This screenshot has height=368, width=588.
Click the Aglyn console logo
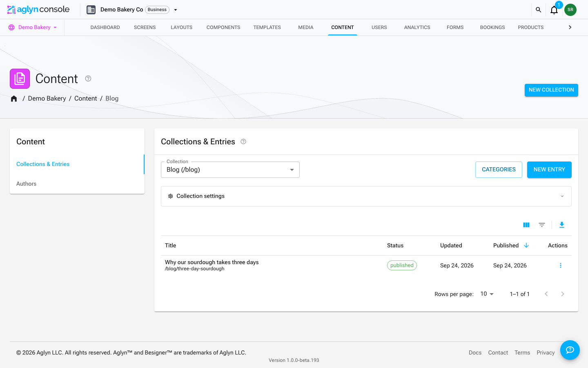point(38,9)
